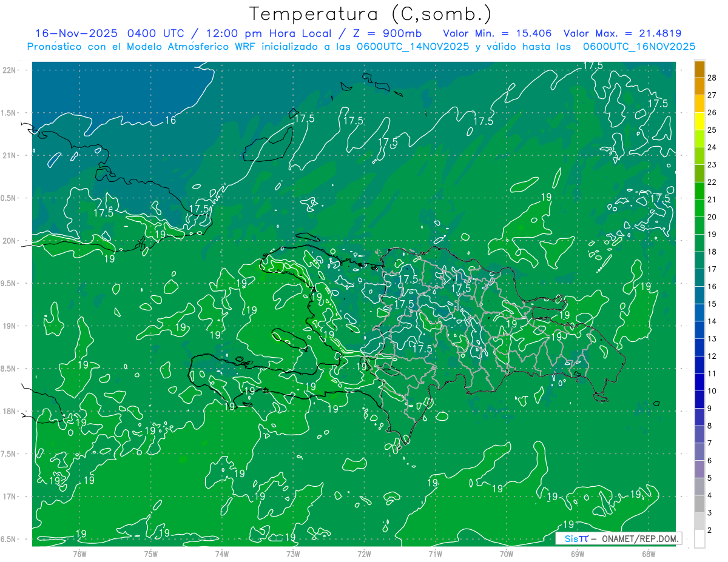728x562 pixels.
Task: Click the "22N" latitude axis label
Action: coord(10,70)
